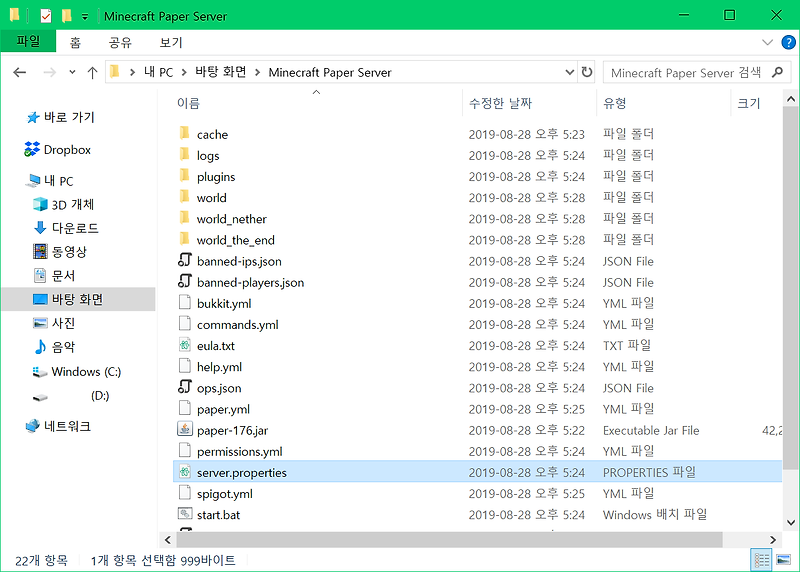Viewport: 800px width, 572px height.
Task: Click the world_nether folder icon
Action: (x=185, y=218)
